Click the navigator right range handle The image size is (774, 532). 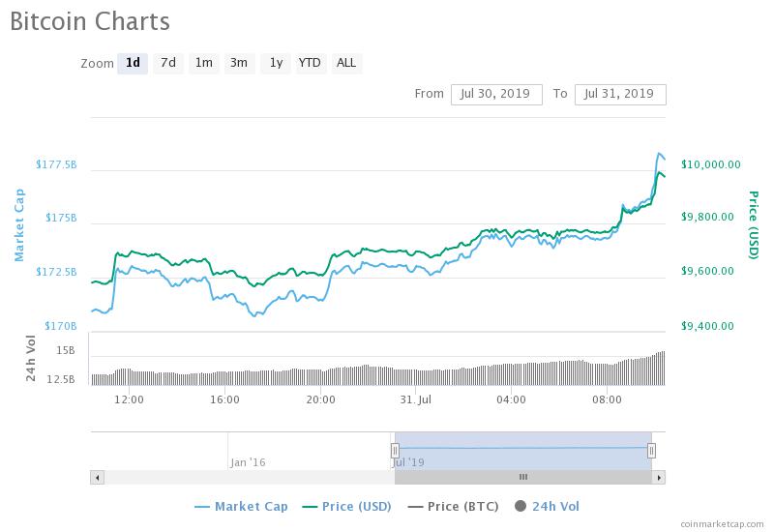652,450
